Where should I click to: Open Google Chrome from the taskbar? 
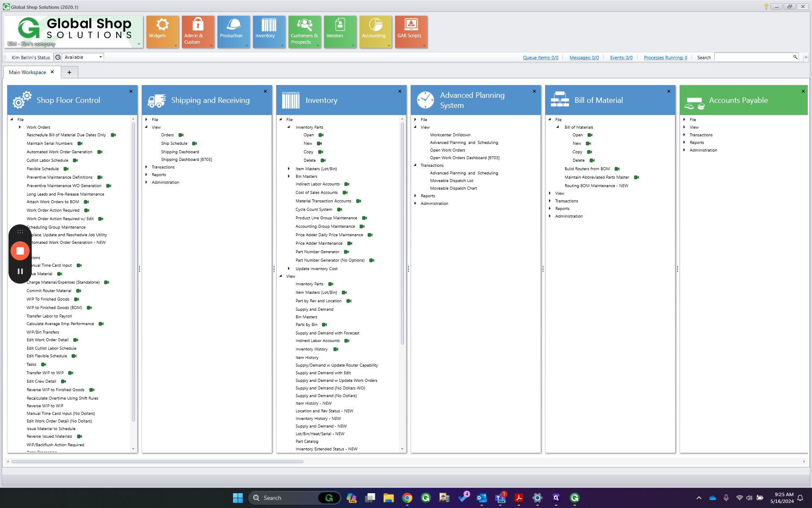[x=407, y=498]
